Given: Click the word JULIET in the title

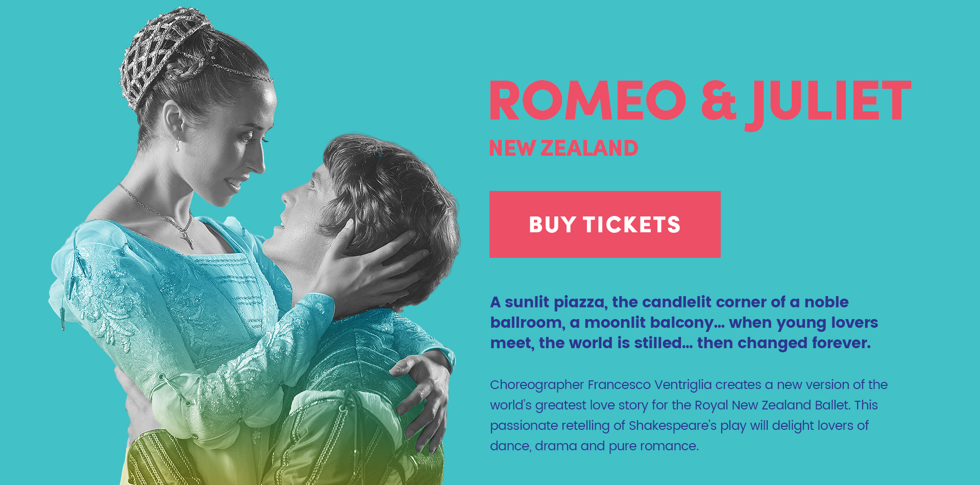Looking at the screenshot, I should (x=829, y=101).
